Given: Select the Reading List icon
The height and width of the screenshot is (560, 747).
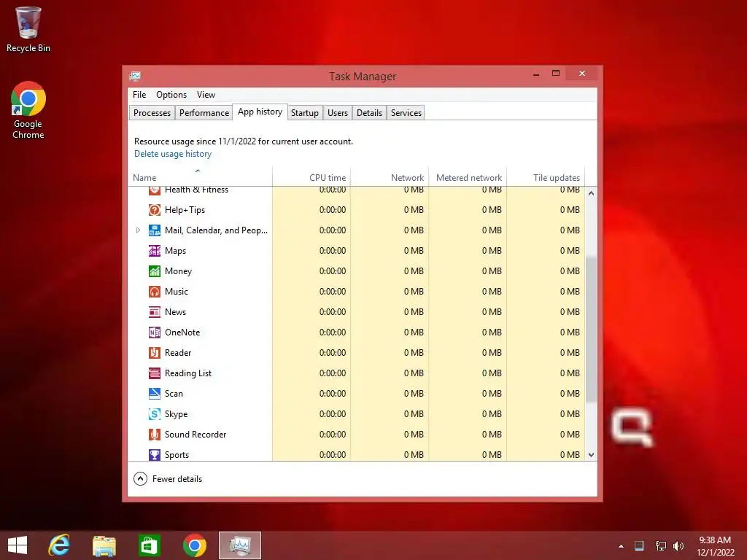Looking at the screenshot, I should pos(155,373).
